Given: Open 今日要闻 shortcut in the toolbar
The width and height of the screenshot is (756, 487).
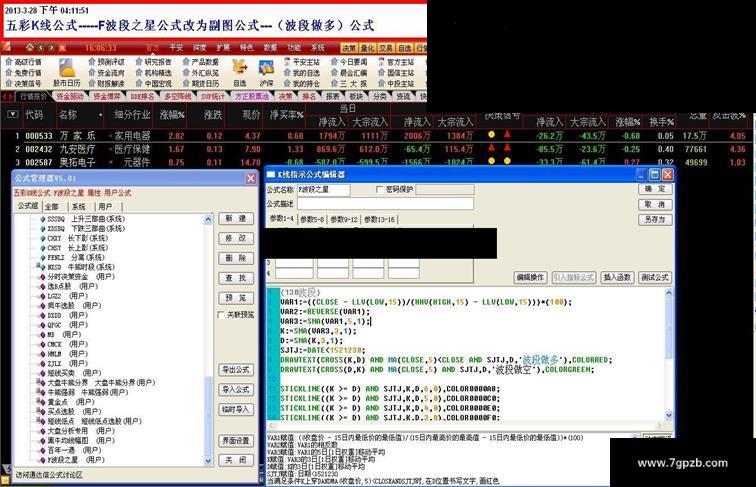Looking at the screenshot, I should [x=350, y=62].
